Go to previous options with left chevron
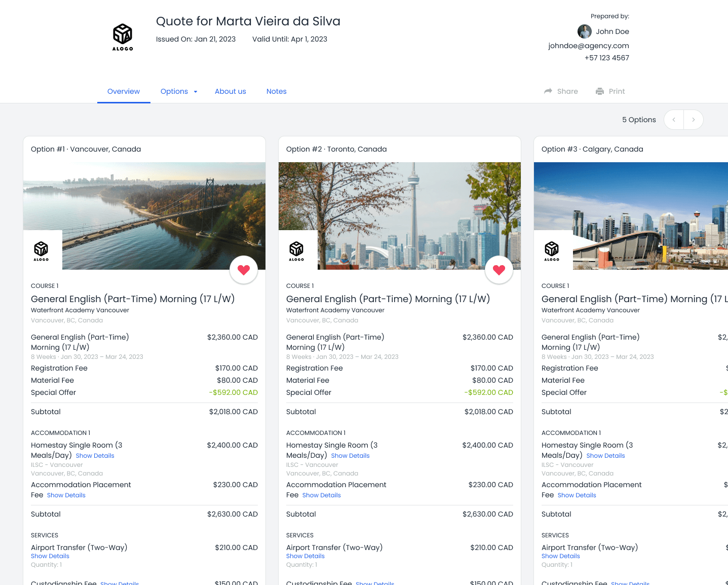Image resolution: width=728 pixels, height=585 pixels. [674, 120]
